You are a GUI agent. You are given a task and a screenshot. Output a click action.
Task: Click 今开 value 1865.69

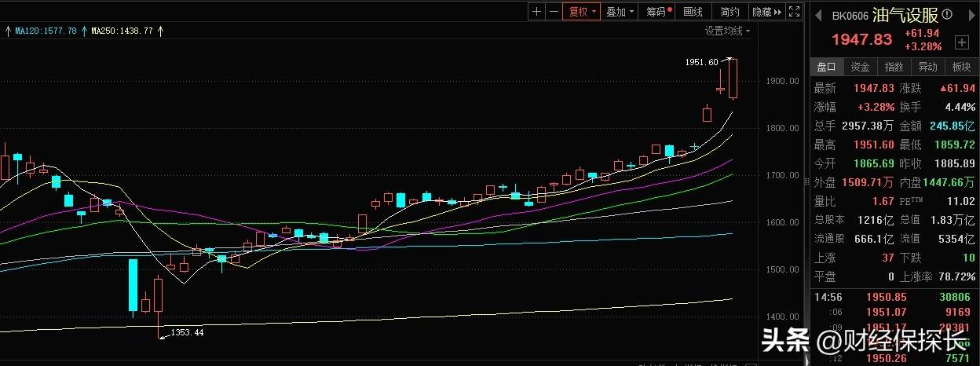coord(873,163)
